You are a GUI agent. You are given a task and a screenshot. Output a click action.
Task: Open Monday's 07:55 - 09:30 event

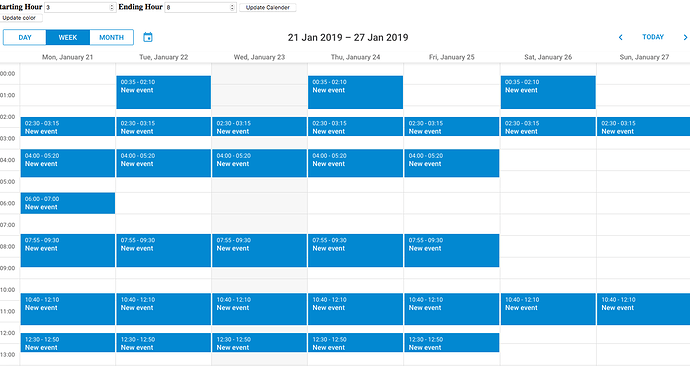point(67,250)
